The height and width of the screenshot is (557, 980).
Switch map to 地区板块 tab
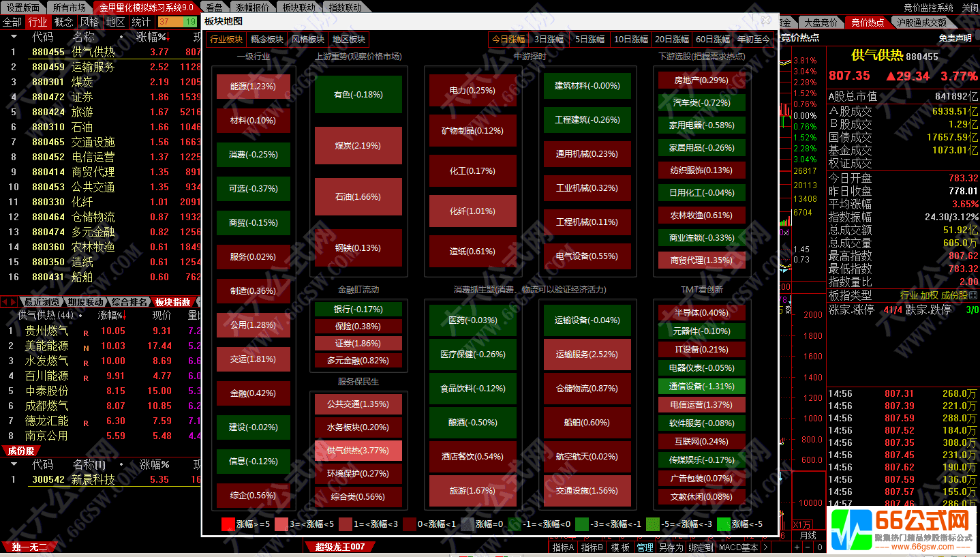[349, 40]
